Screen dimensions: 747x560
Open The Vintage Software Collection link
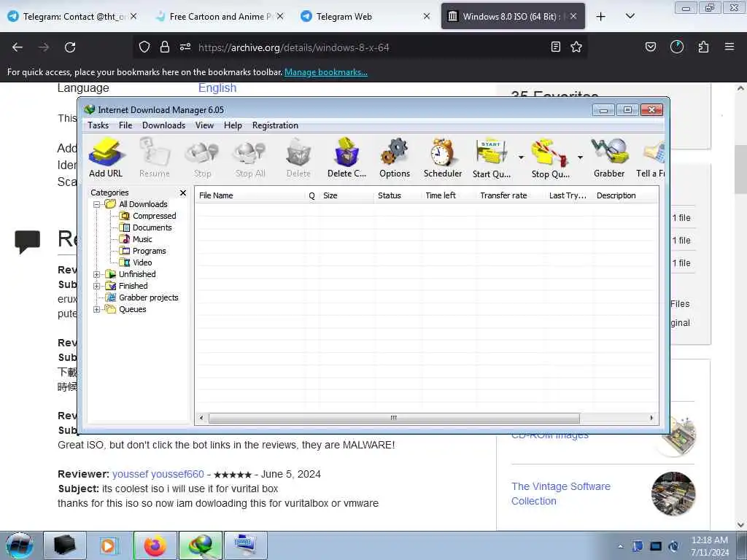coord(561,494)
